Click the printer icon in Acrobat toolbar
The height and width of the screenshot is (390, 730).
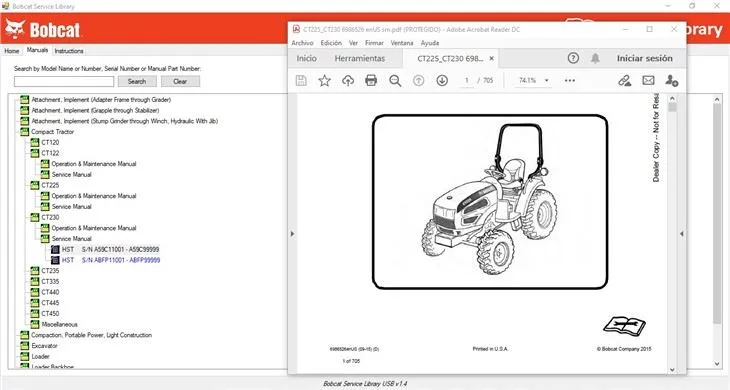[371, 81]
